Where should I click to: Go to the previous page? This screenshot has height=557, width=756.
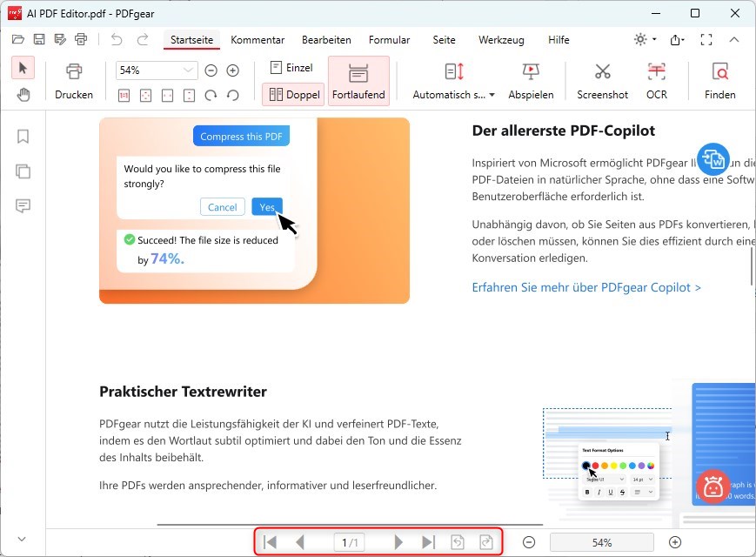click(300, 542)
